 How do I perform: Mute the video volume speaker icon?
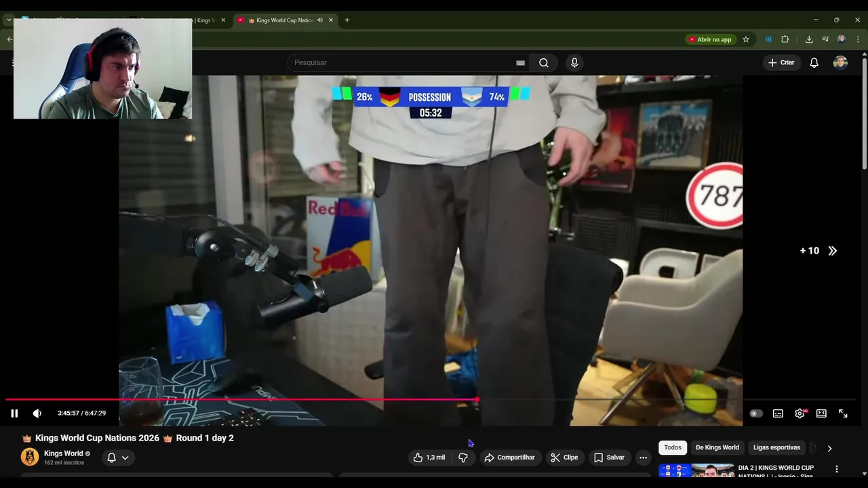click(x=37, y=413)
